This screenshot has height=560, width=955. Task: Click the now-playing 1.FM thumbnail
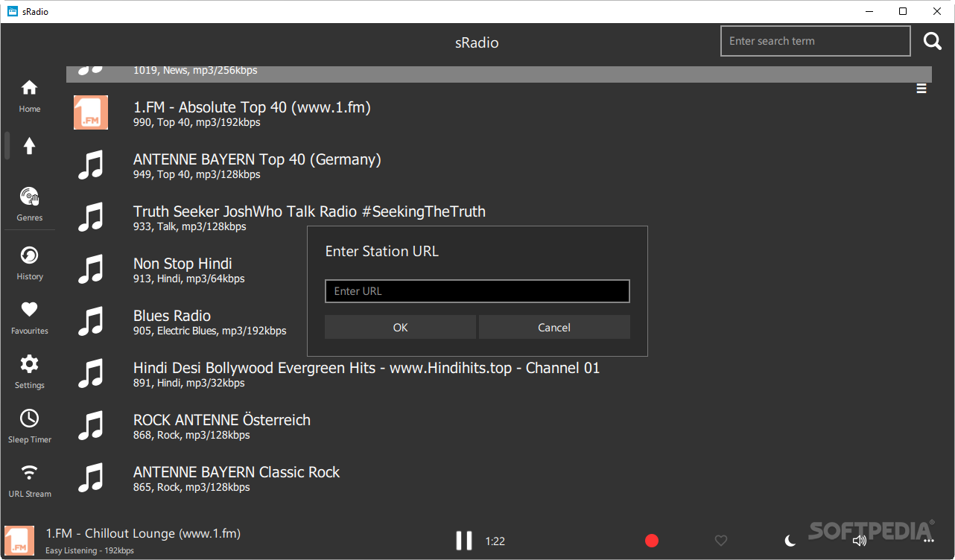coord(19,541)
